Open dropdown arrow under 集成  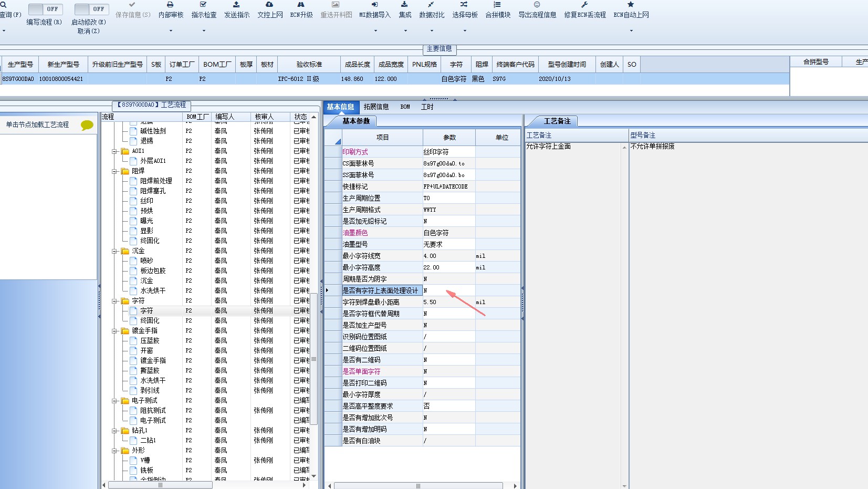coord(405,31)
